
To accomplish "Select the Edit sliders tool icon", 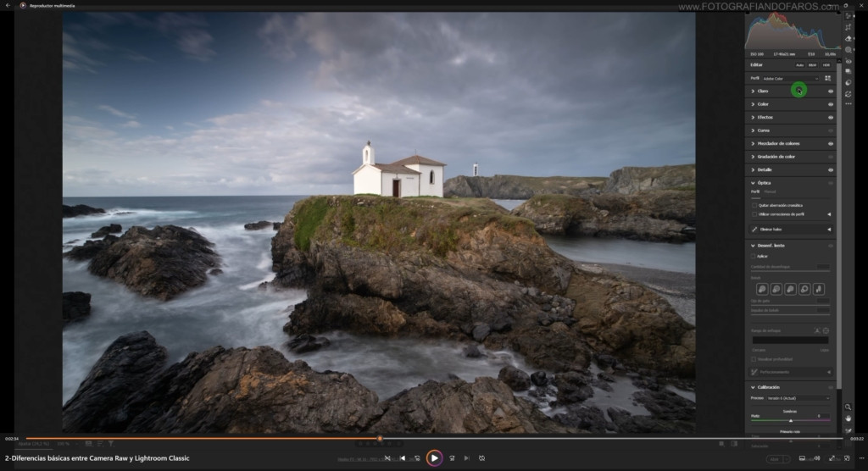I will click(848, 16).
